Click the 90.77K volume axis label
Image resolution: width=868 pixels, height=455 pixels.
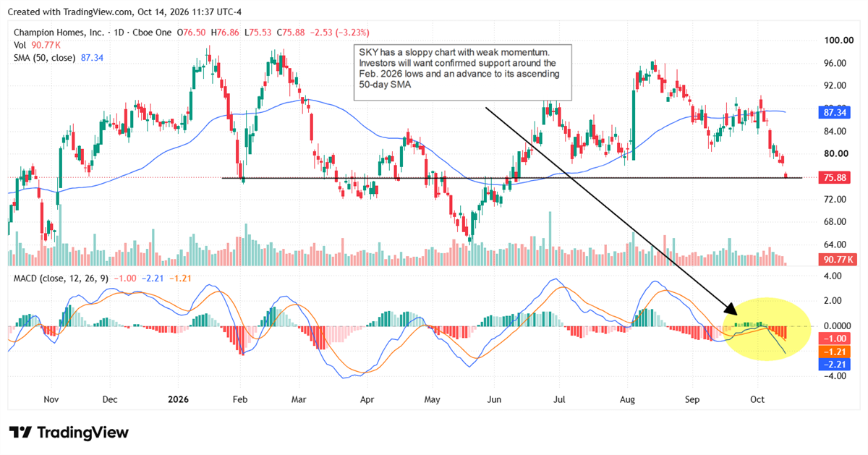click(838, 259)
